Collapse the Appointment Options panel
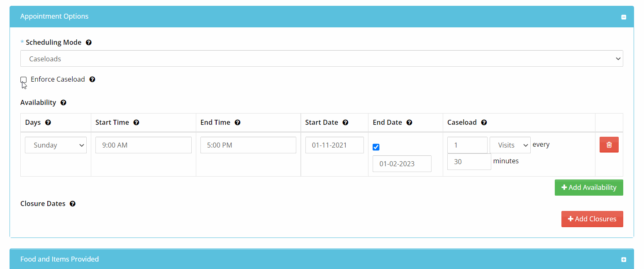Image resolution: width=644 pixels, height=269 pixels. pyautogui.click(x=623, y=17)
